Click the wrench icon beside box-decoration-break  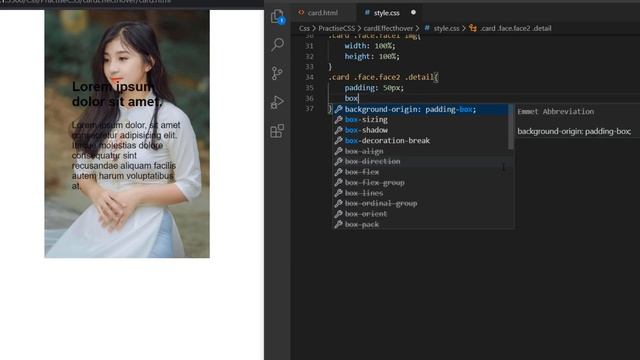pyautogui.click(x=338, y=141)
